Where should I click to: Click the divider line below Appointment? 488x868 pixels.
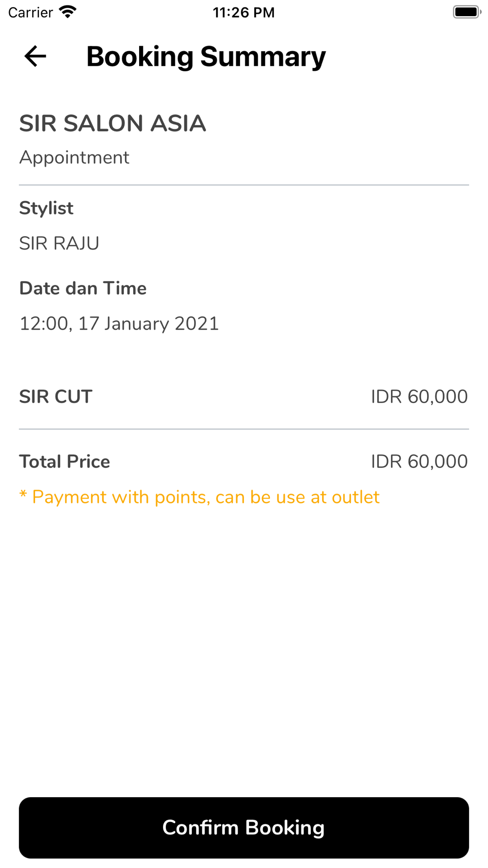[244, 185]
